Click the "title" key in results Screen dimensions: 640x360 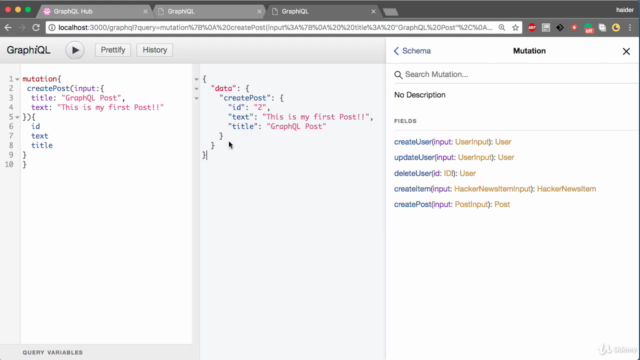click(243, 127)
